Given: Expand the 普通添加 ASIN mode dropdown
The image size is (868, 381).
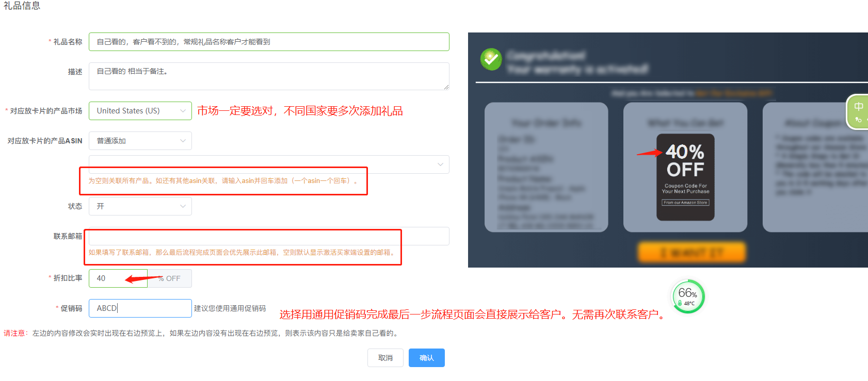Looking at the screenshot, I should pos(140,141).
